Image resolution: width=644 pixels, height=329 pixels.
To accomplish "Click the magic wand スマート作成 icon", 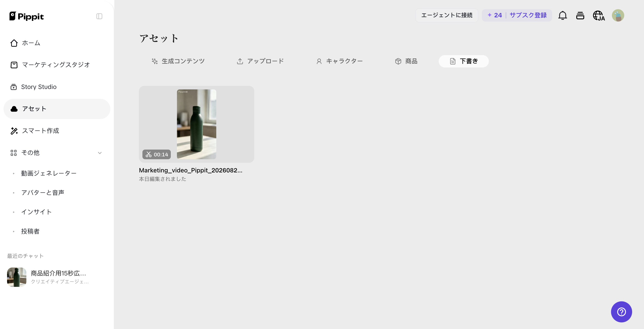I will click(14, 131).
